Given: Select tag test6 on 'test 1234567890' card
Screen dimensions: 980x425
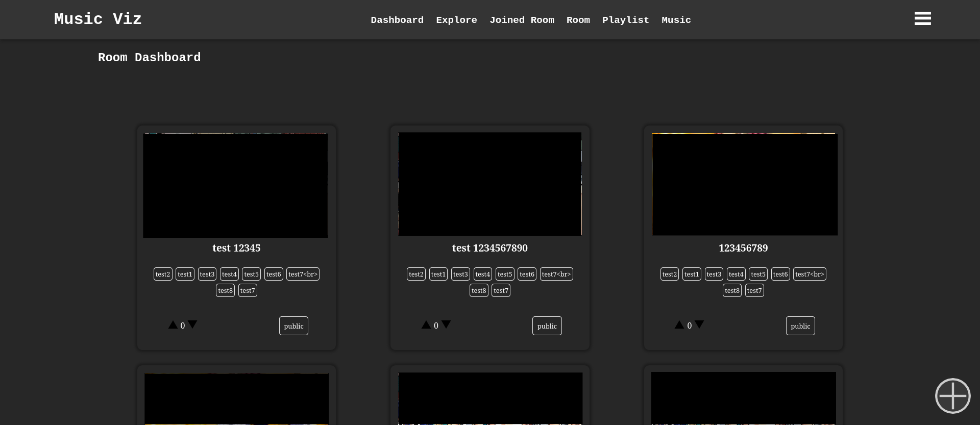Looking at the screenshot, I should (x=527, y=274).
